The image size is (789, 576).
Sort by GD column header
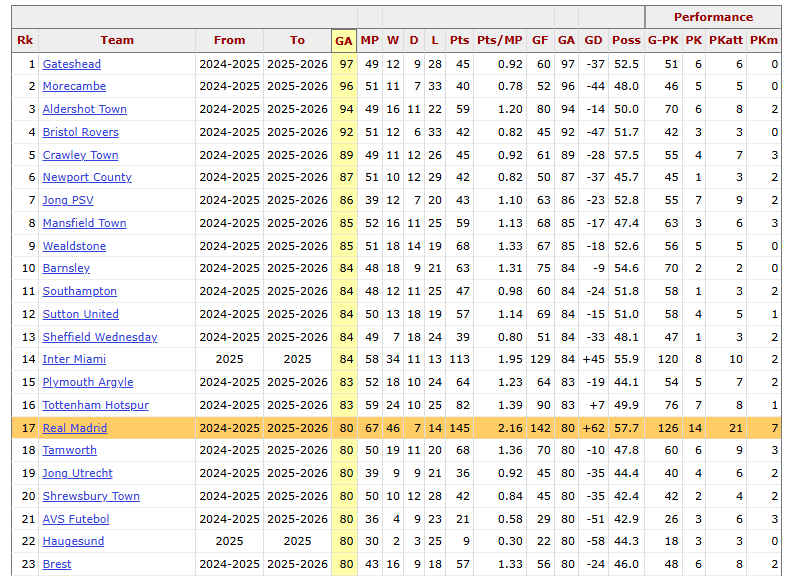click(x=593, y=40)
